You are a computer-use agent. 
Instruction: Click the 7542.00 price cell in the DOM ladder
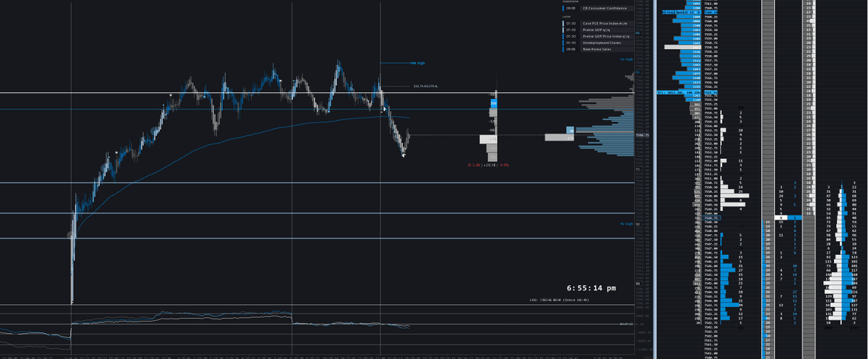(x=710, y=336)
